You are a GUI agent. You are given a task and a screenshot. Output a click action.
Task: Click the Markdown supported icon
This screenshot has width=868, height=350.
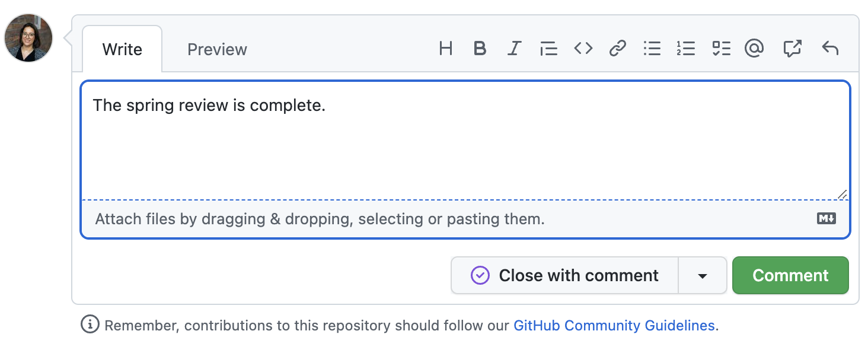point(826,219)
